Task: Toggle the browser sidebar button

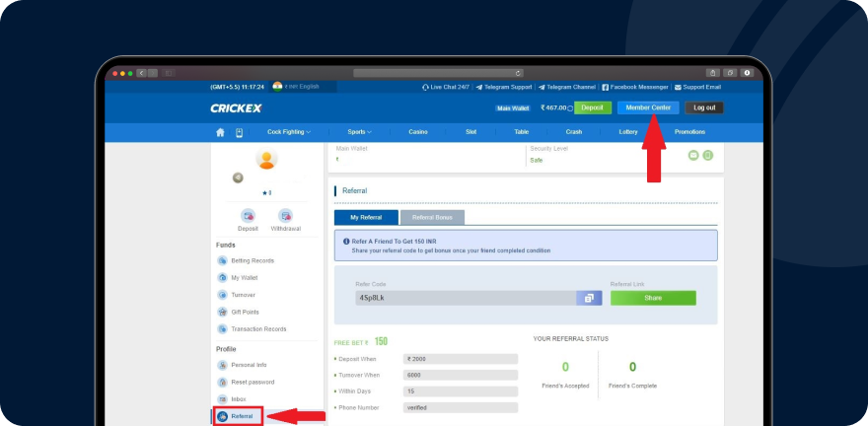Action: click(x=169, y=73)
